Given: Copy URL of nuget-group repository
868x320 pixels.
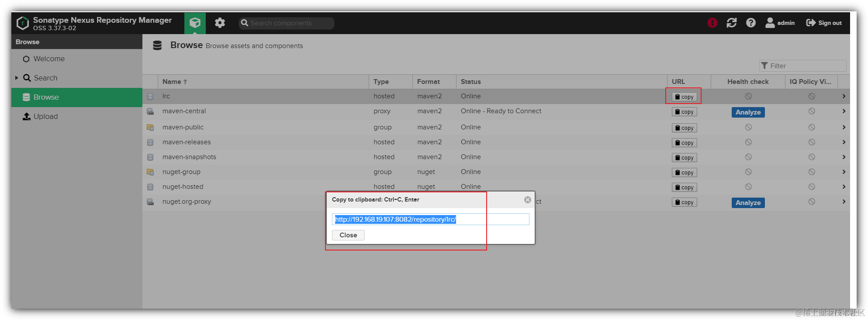Looking at the screenshot, I should click(x=684, y=173).
